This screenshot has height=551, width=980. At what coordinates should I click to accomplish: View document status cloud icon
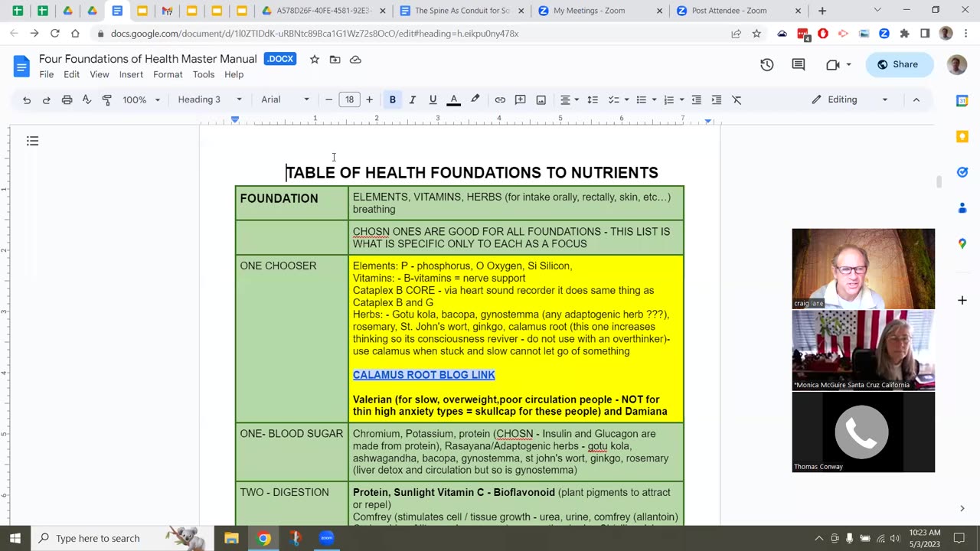tap(355, 59)
